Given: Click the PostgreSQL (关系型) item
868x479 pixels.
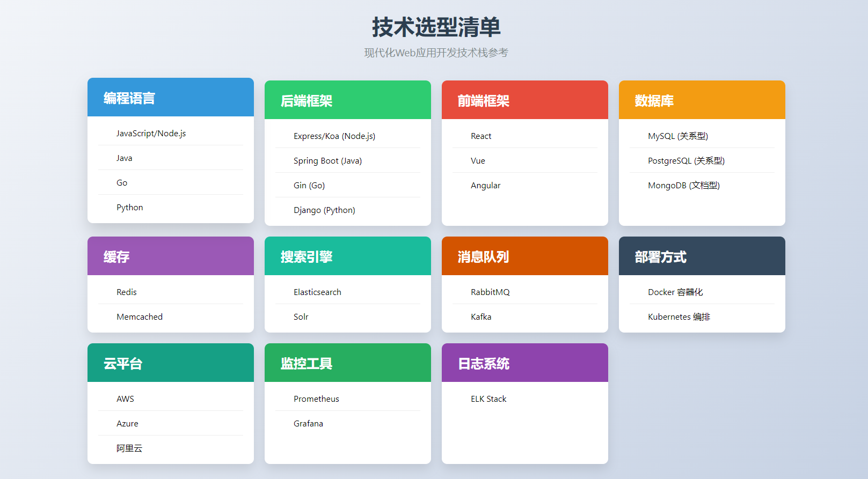Looking at the screenshot, I should (x=702, y=160).
